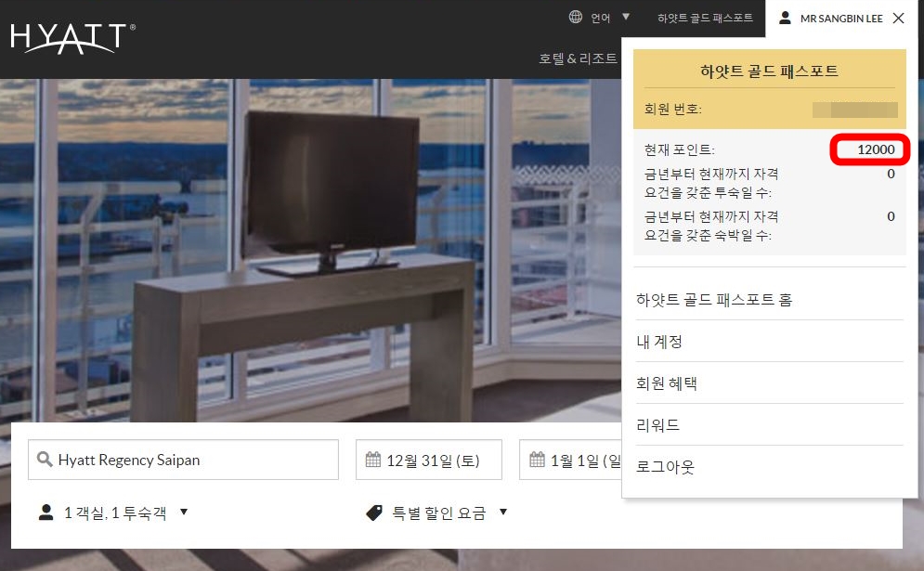Open the 호텔 & 리조트 menu
This screenshot has width=924, height=571.
click(x=578, y=58)
